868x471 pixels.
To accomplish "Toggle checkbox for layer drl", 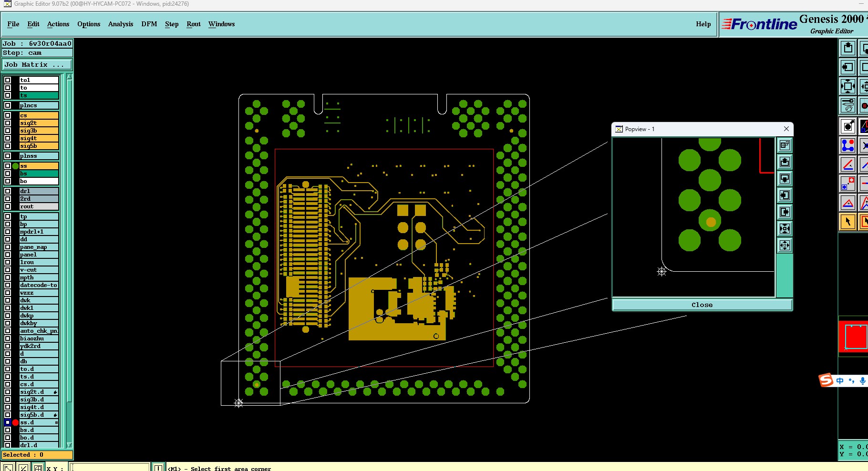I will point(8,191).
